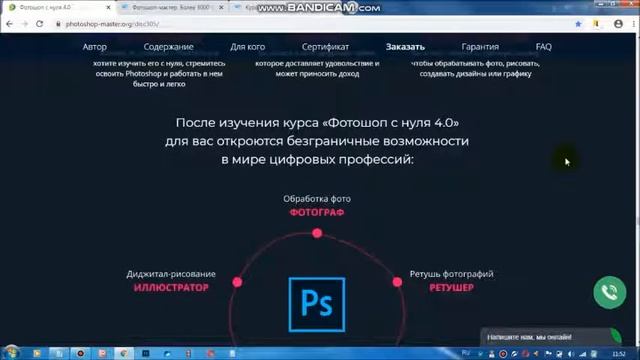
Task: Click the pink dot next to 'ИЛЛЮСТРАТОР'
Action: [x=237, y=282]
